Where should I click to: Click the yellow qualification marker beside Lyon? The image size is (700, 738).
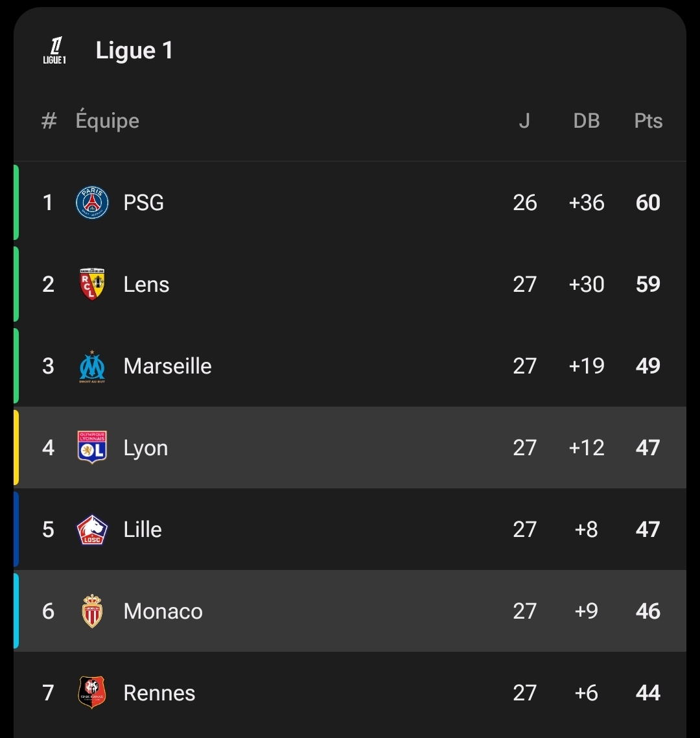point(16,447)
